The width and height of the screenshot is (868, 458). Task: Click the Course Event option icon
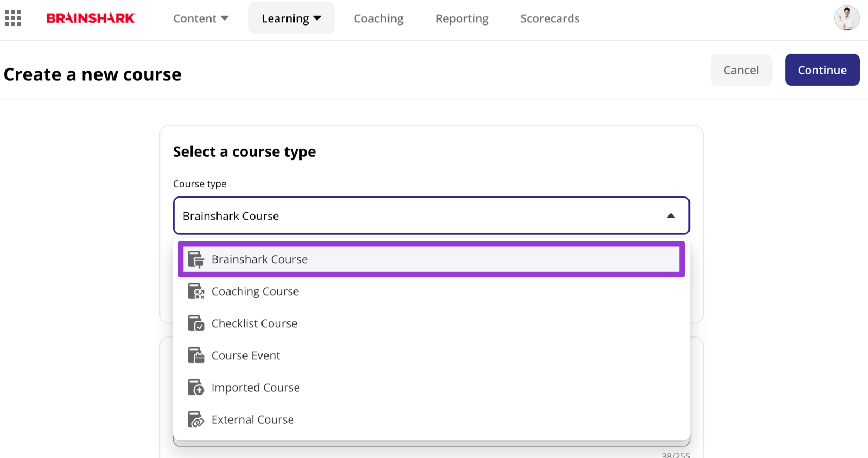tap(196, 355)
